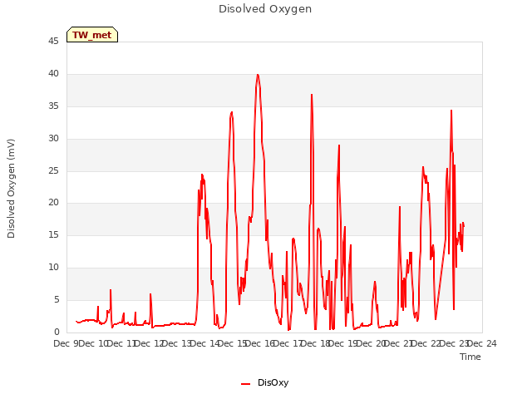Click the 'Disolved Oxygen (mV)' y-axis label
532x399 pixels.
coord(11,189)
